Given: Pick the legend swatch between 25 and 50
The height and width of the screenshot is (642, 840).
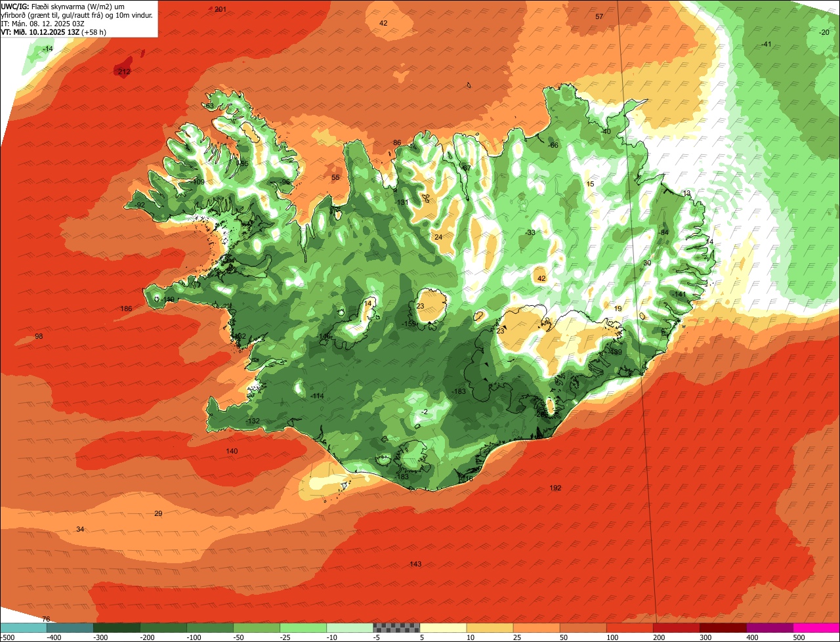Looking at the screenshot, I should pos(536,628).
